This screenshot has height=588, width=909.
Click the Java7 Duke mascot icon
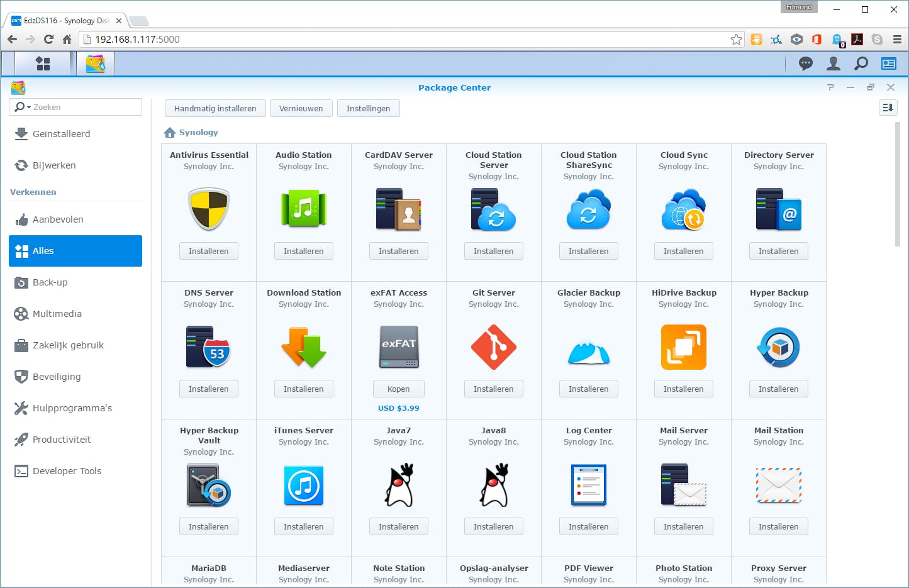click(399, 485)
